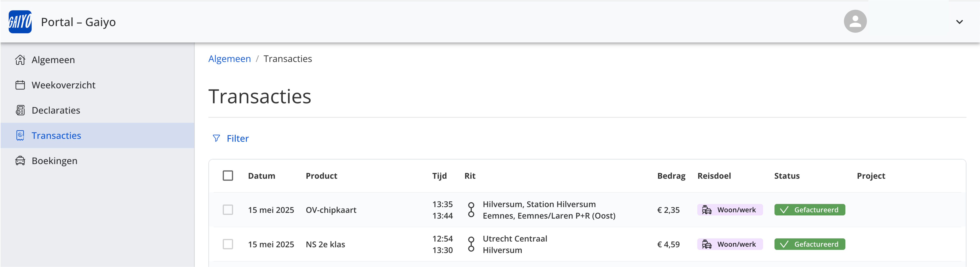
Task: Click the Algemeen breadcrumb link
Action: pyautogui.click(x=229, y=59)
